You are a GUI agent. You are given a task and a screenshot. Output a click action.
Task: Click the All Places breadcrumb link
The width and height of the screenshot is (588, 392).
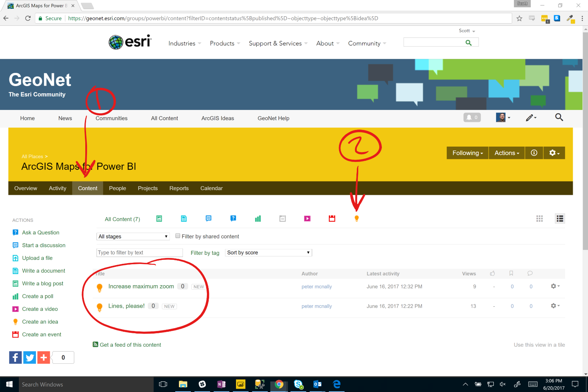coord(32,156)
